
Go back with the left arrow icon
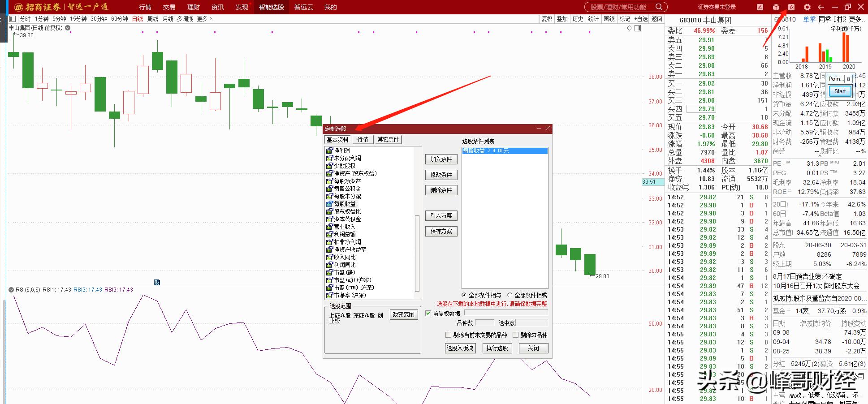coord(821,7)
